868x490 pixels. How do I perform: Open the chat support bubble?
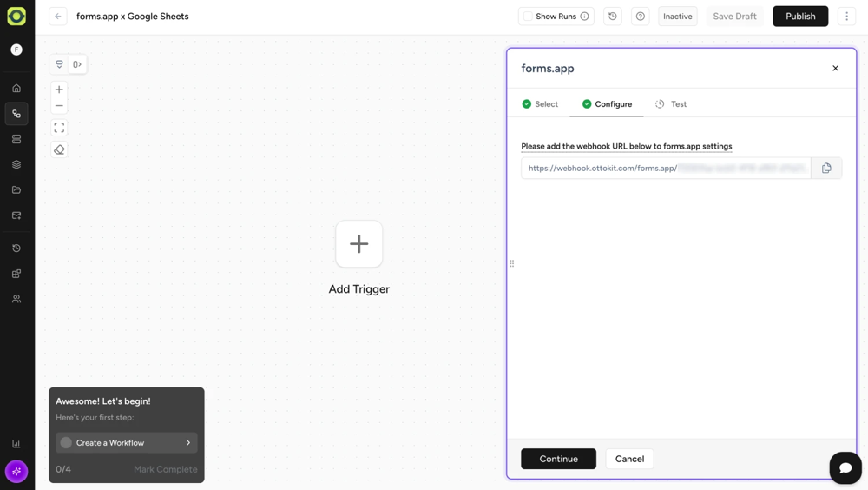[x=845, y=467]
